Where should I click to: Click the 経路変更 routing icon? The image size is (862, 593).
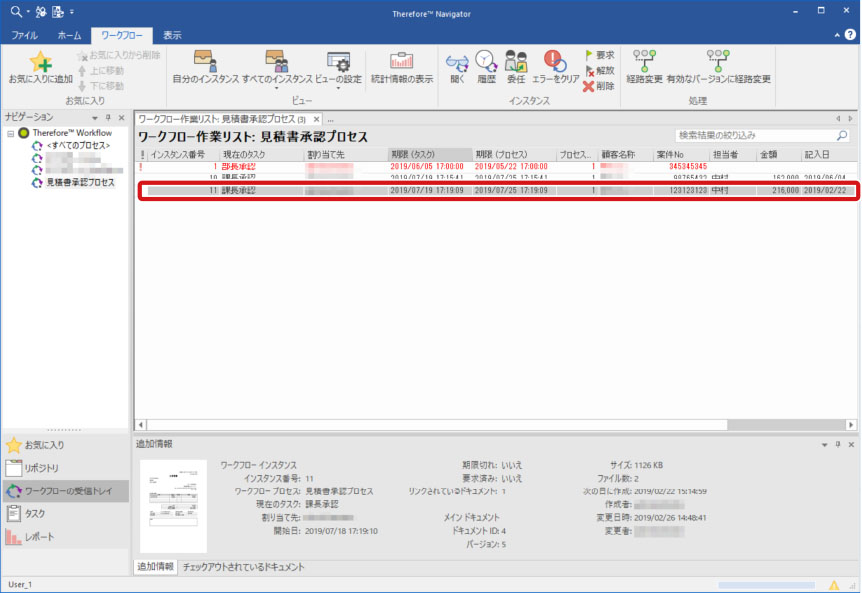point(644,62)
